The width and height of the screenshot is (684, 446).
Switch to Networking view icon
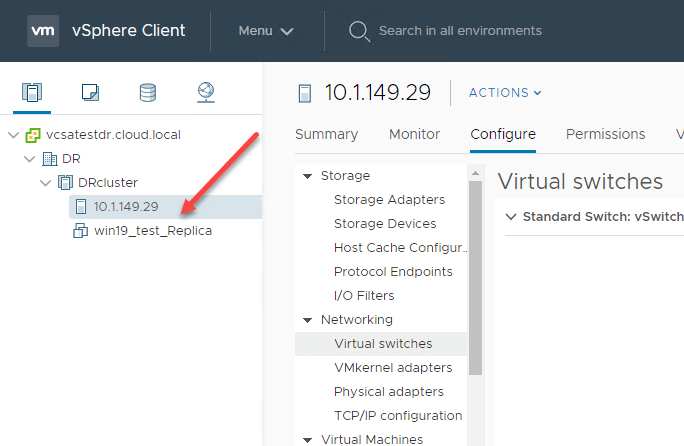pos(206,93)
